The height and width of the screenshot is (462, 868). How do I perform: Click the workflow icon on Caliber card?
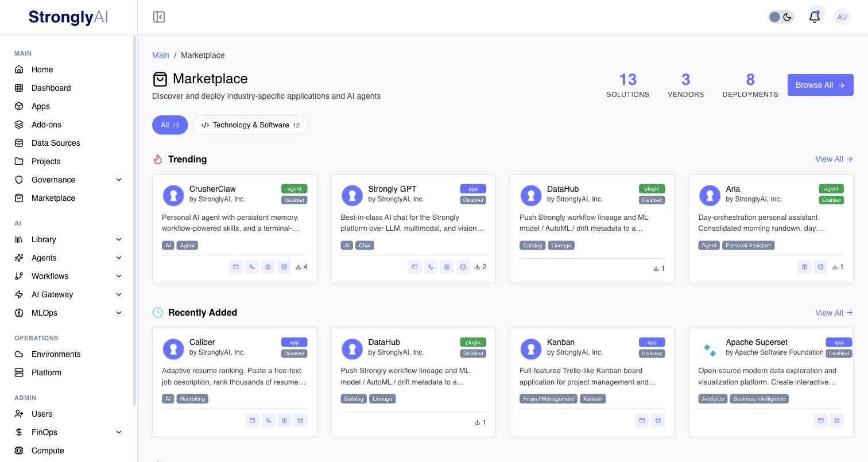pos(268,421)
